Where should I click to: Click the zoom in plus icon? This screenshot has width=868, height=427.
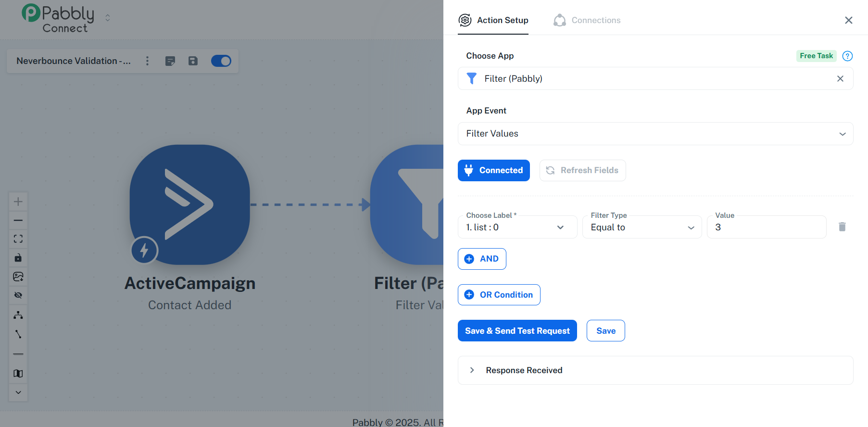[x=18, y=201]
